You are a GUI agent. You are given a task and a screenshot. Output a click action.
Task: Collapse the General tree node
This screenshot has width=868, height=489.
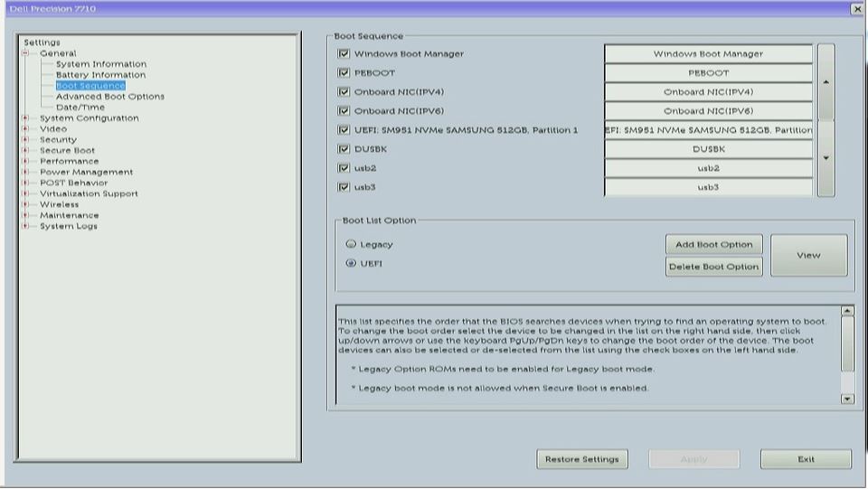25,53
